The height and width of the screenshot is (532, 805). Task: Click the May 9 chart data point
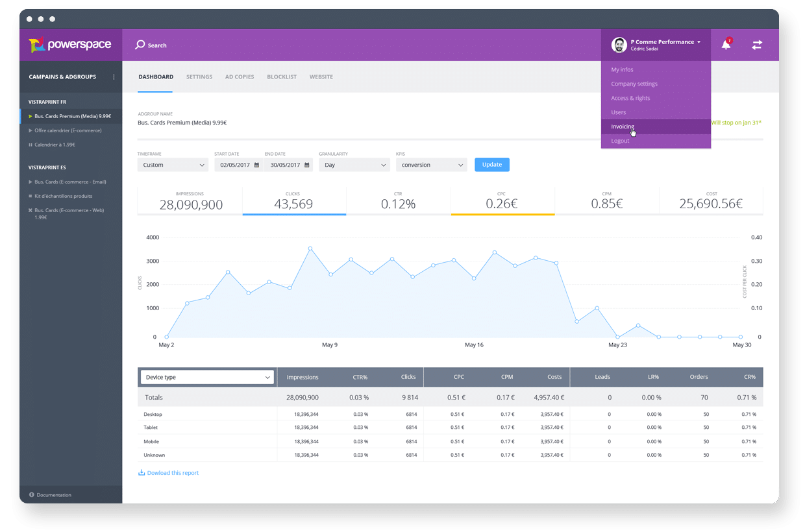(x=330, y=274)
